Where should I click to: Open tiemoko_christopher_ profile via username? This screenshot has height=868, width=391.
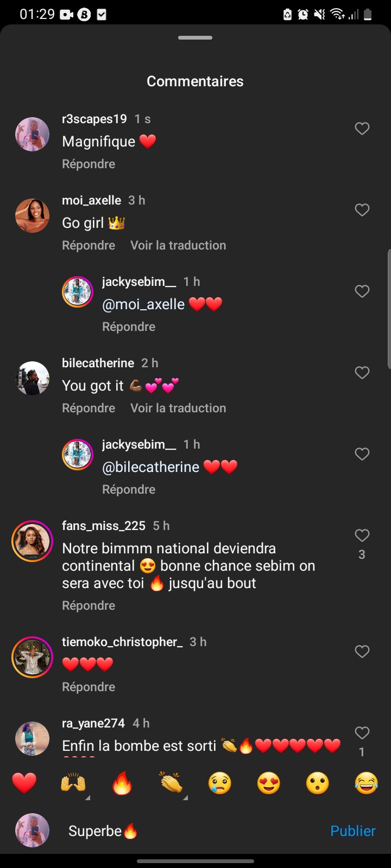(122, 642)
